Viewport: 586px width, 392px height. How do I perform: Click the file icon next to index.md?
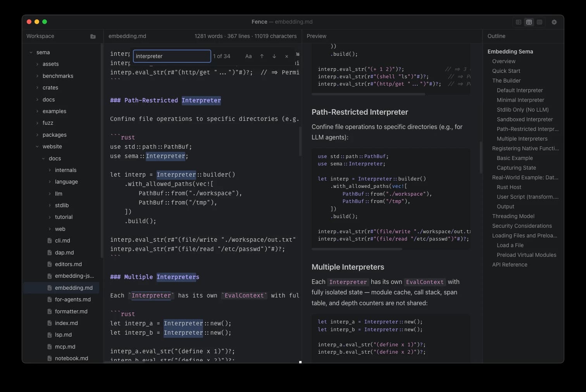coord(50,323)
